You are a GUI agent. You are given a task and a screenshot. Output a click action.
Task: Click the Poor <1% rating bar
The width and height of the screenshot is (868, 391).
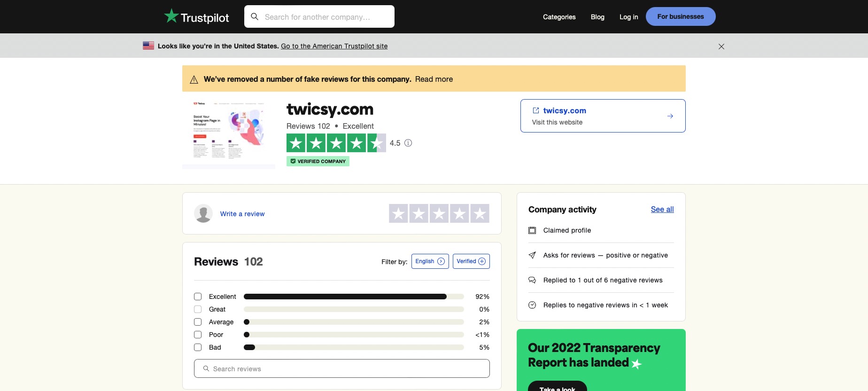click(x=354, y=335)
